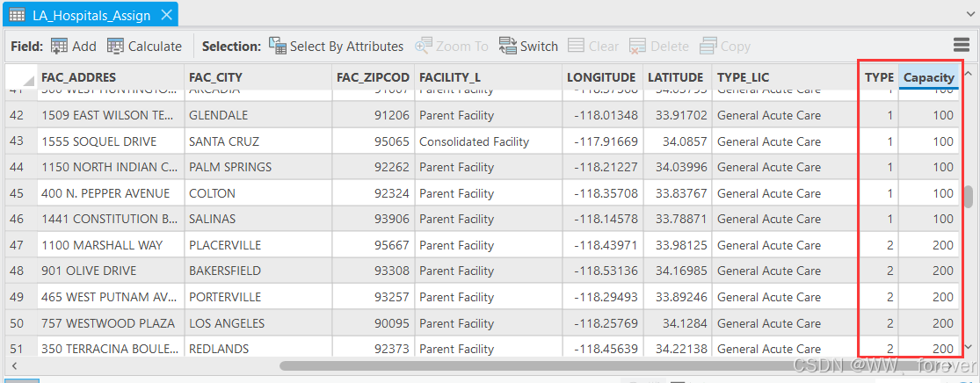Click the longitude -118.53136 cell
Viewport: 980px width, 383px height.
pyautogui.click(x=602, y=271)
